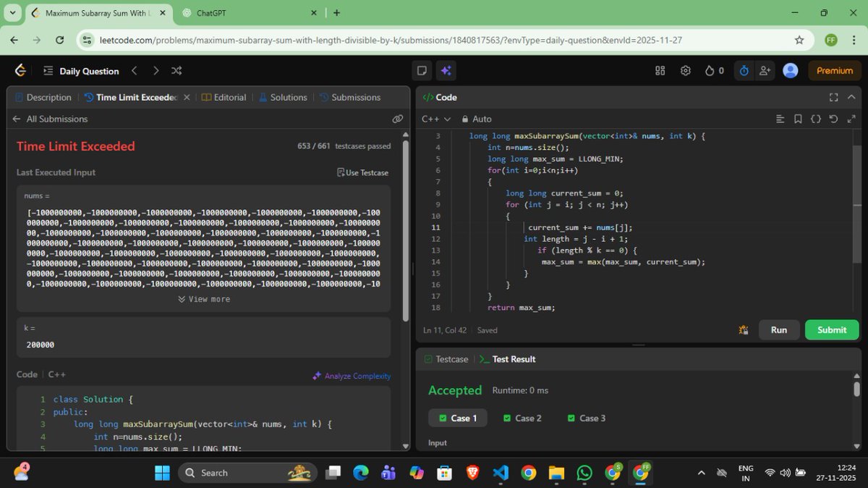The width and height of the screenshot is (868, 488).
Task: Toggle Auto editor lock setting
Action: point(476,119)
